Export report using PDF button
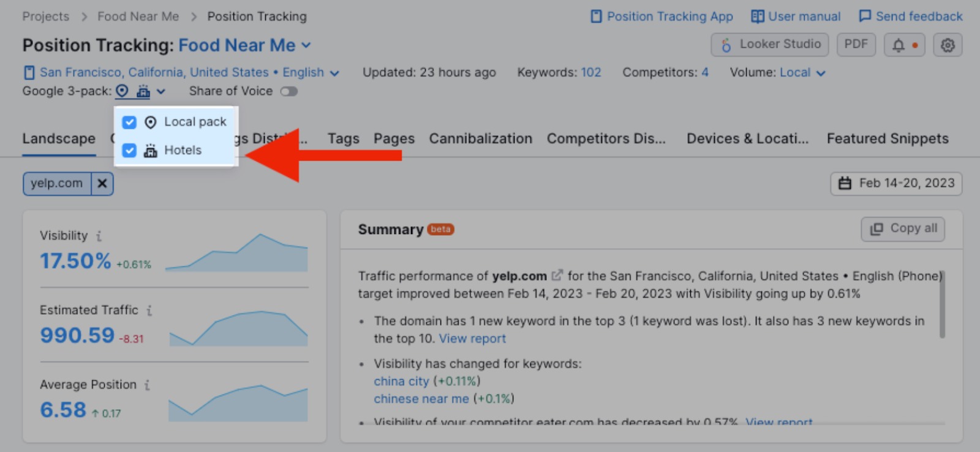Image resolution: width=980 pixels, height=452 pixels. [x=856, y=45]
